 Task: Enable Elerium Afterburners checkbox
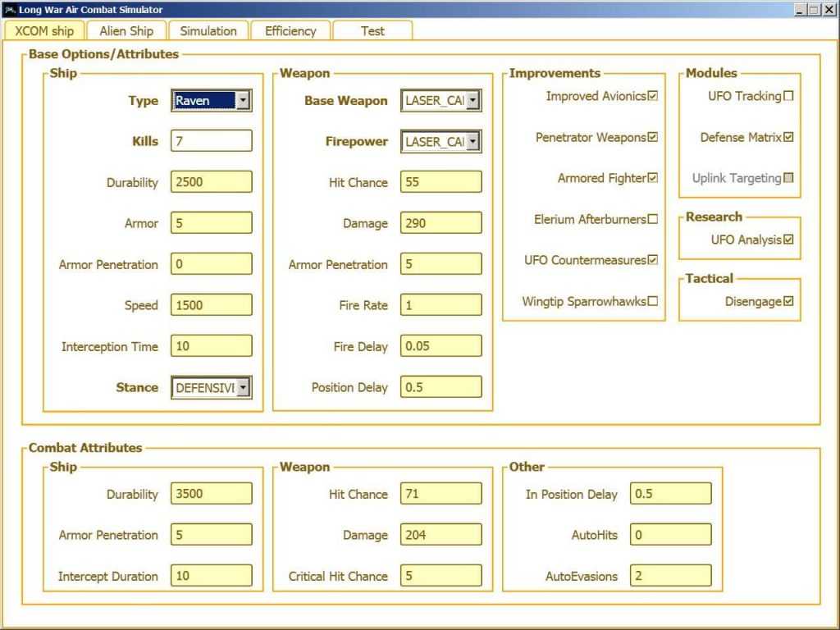653,219
